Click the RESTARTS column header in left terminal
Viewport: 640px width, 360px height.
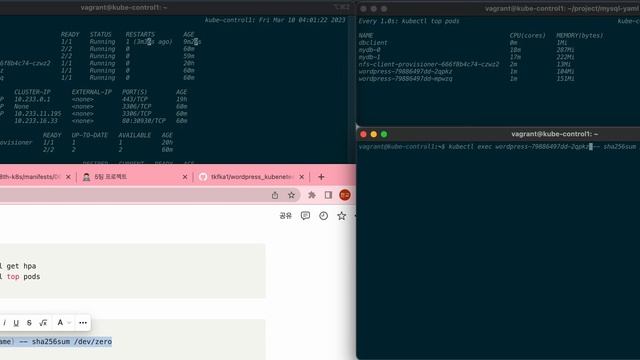(140, 35)
